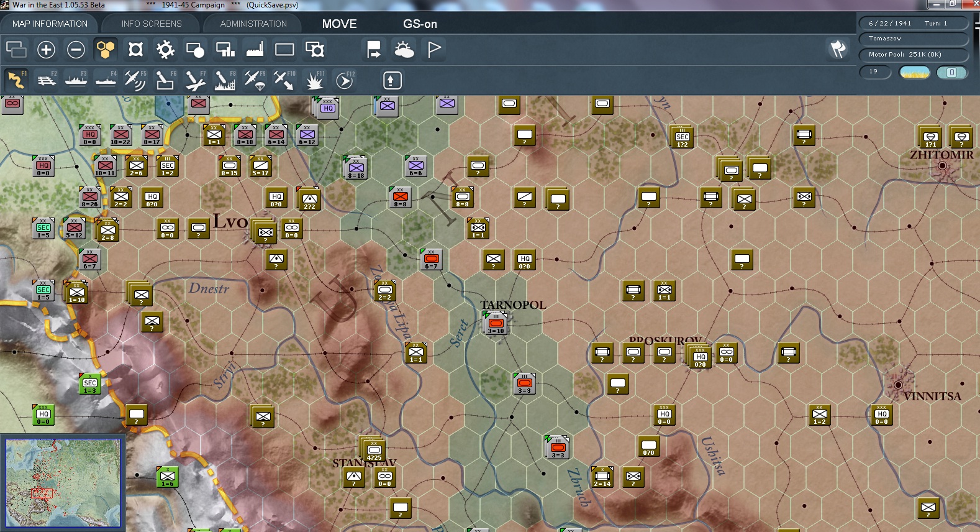The image size is (980, 532).
Task: Zoom in the map with plus icon
Action: pos(46,49)
